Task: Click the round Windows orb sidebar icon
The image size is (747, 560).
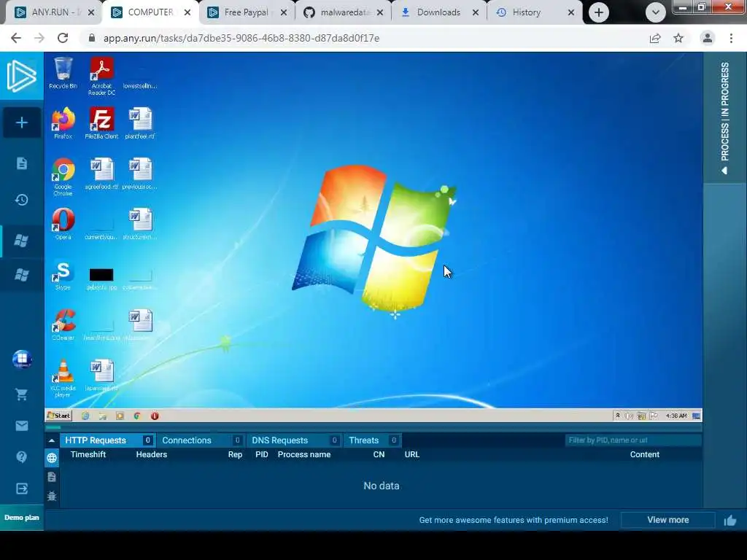Action: (22, 359)
